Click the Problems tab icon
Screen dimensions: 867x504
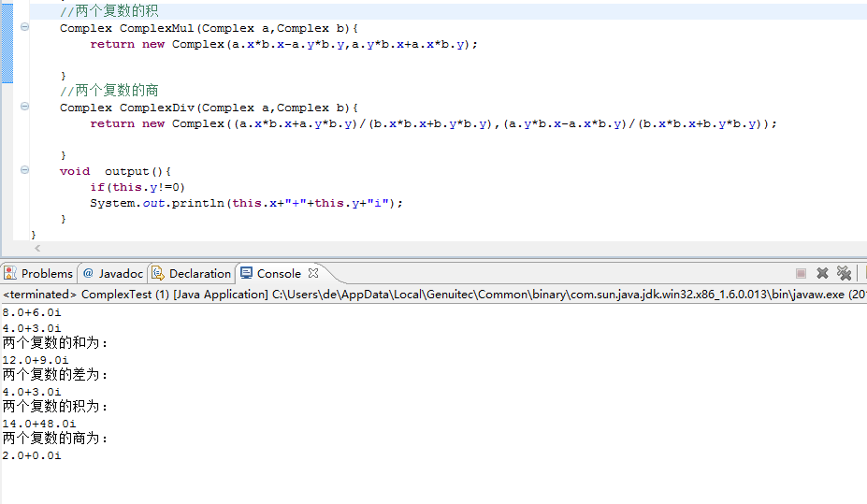[10, 273]
